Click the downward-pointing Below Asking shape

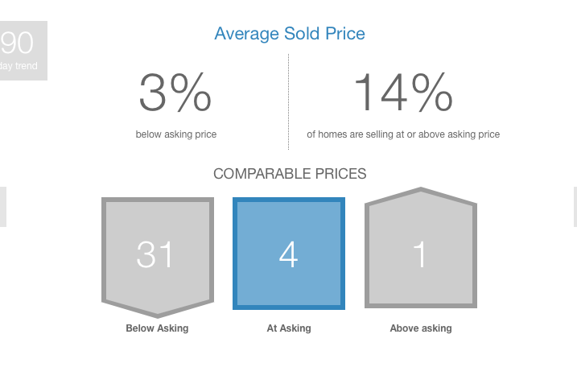point(158,258)
